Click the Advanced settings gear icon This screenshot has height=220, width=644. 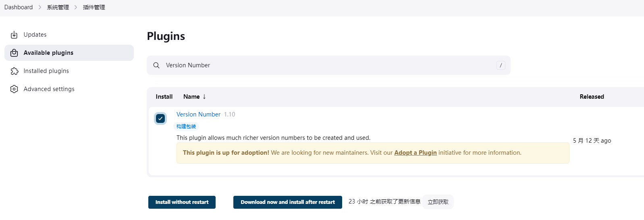[14, 89]
